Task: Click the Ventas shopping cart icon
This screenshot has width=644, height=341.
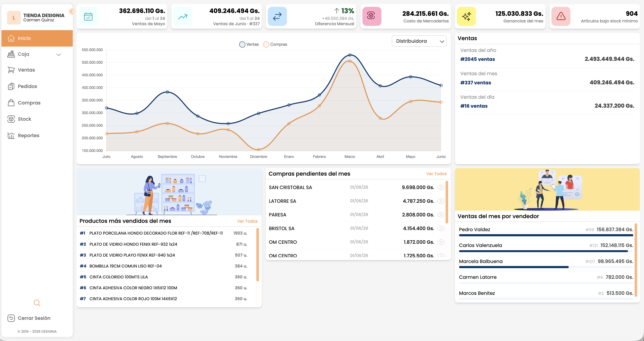Action: click(x=11, y=70)
